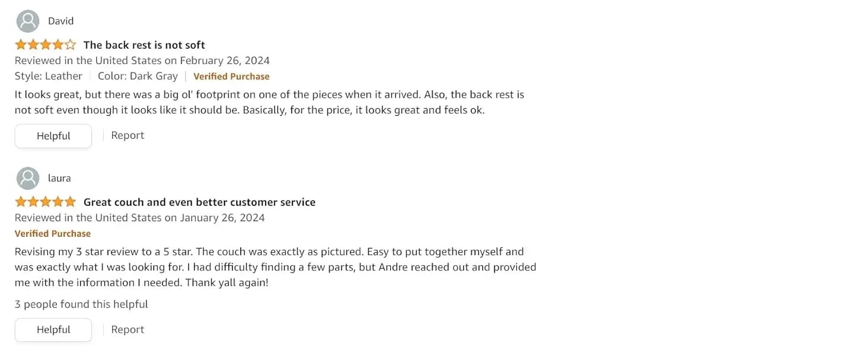Click laura's review text mentioning Andre

point(275,267)
